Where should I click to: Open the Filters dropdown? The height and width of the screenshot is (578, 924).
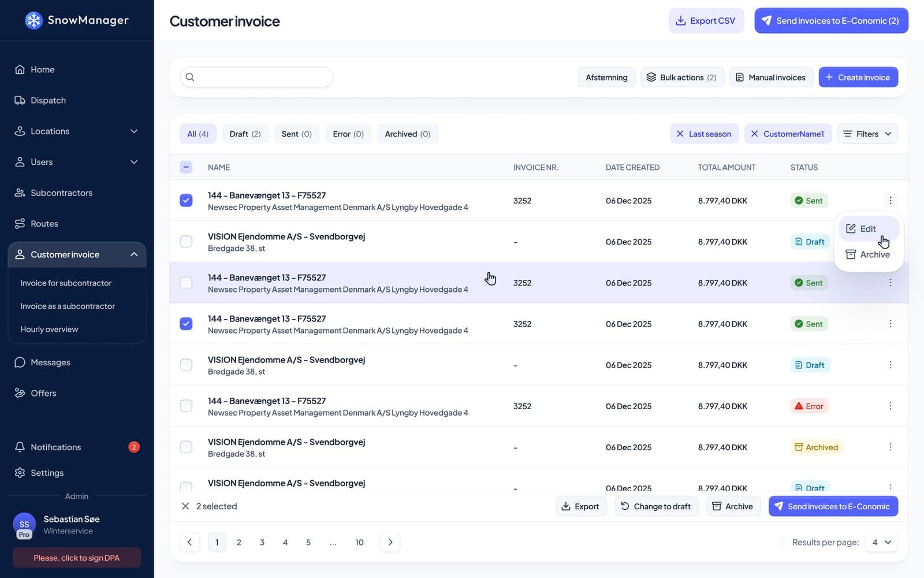click(x=867, y=134)
